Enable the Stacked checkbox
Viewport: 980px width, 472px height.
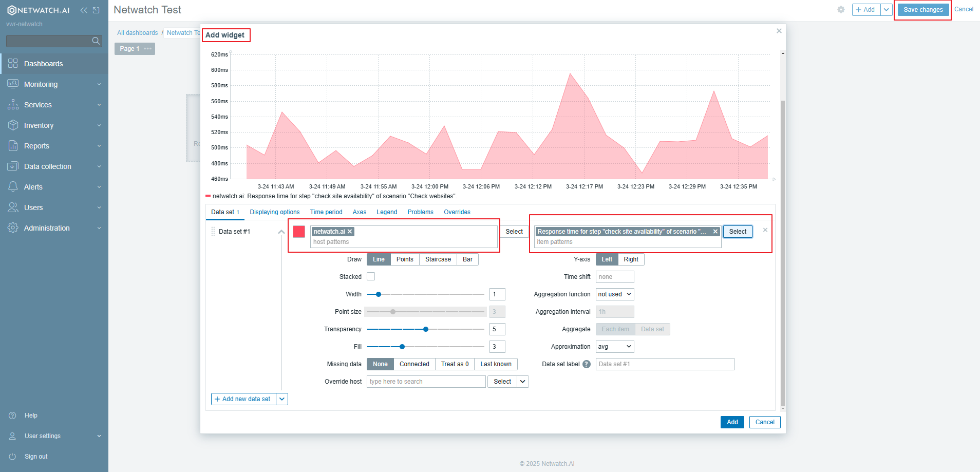pos(371,276)
